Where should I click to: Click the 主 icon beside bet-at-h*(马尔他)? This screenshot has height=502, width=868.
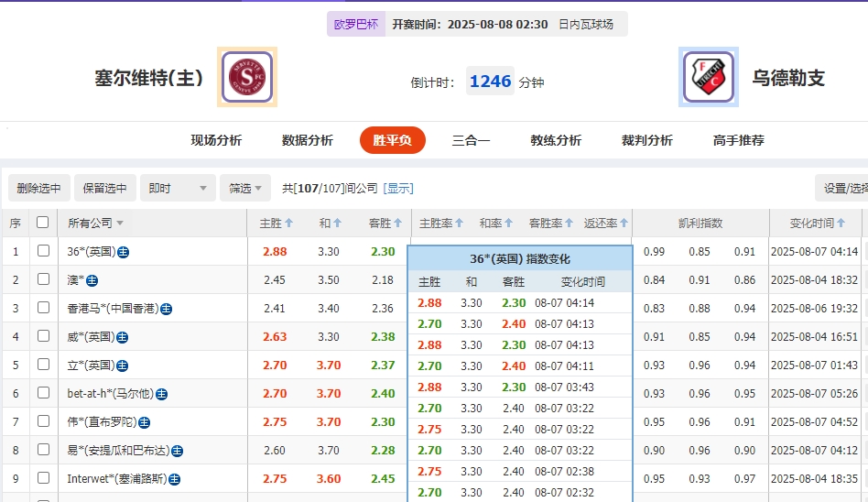click(161, 394)
